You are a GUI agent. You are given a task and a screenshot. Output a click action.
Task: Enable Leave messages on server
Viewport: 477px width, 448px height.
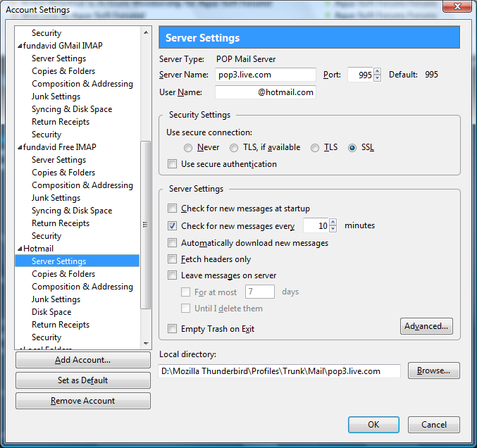click(173, 275)
